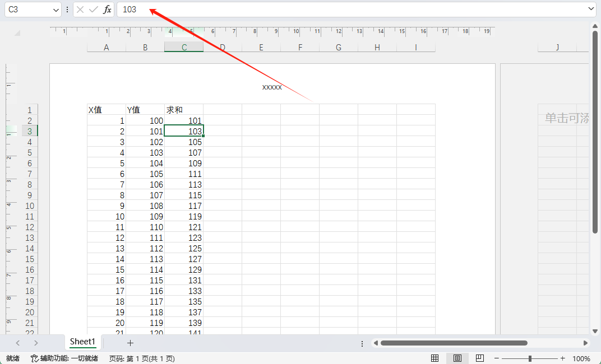Select the Sheet1 tab
601x364 pixels.
pyautogui.click(x=82, y=342)
